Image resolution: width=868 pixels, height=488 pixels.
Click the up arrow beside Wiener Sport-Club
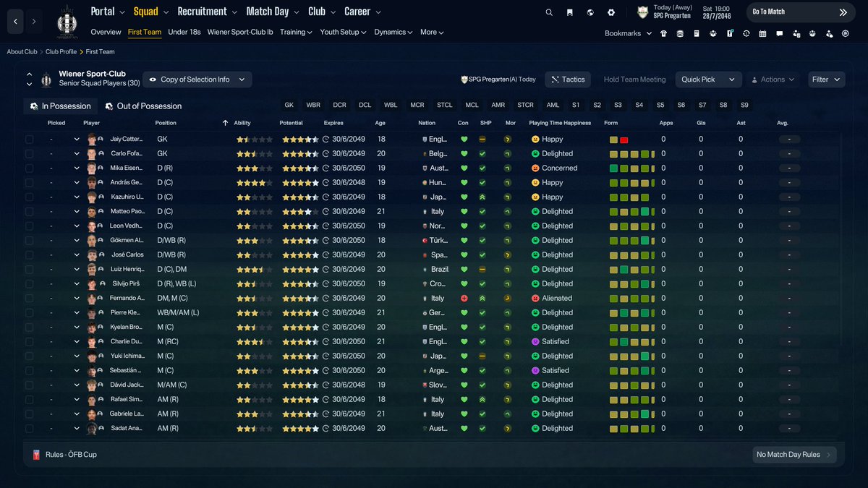point(30,74)
